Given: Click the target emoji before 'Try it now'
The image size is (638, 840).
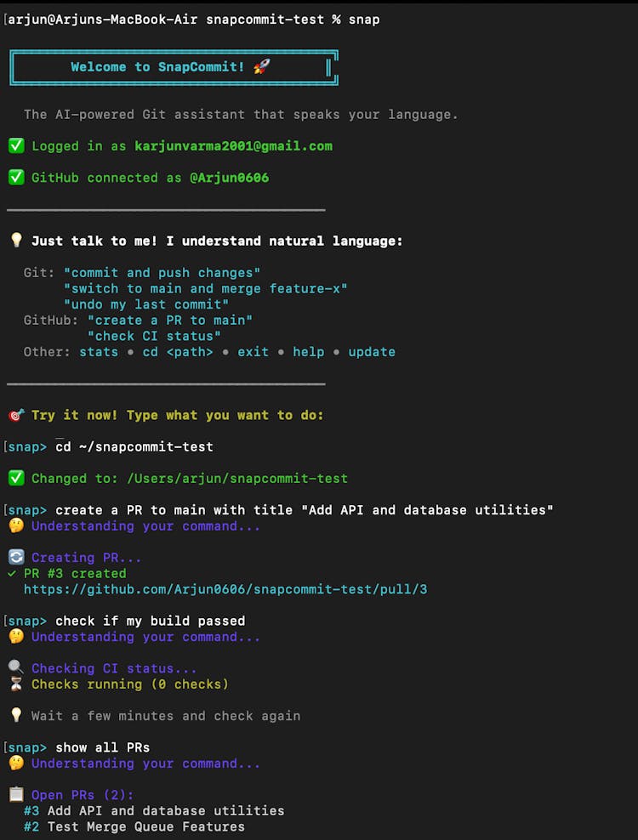Looking at the screenshot, I should click(16, 415).
